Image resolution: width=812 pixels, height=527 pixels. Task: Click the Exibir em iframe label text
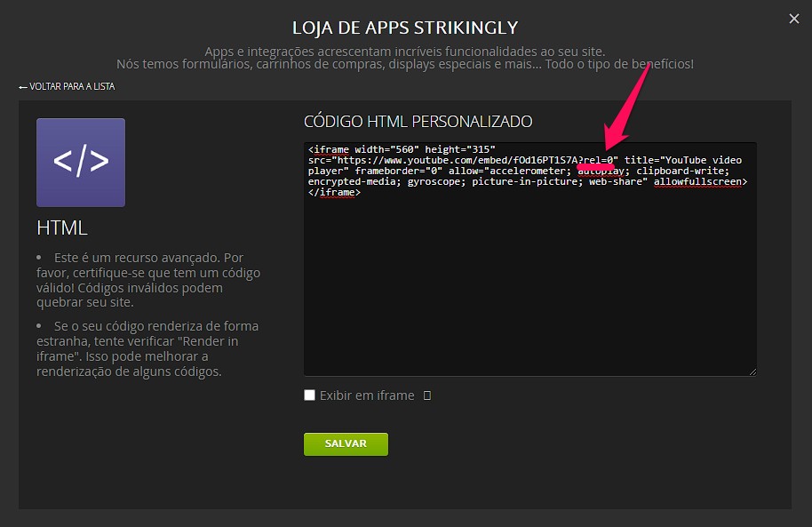(x=367, y=395)
